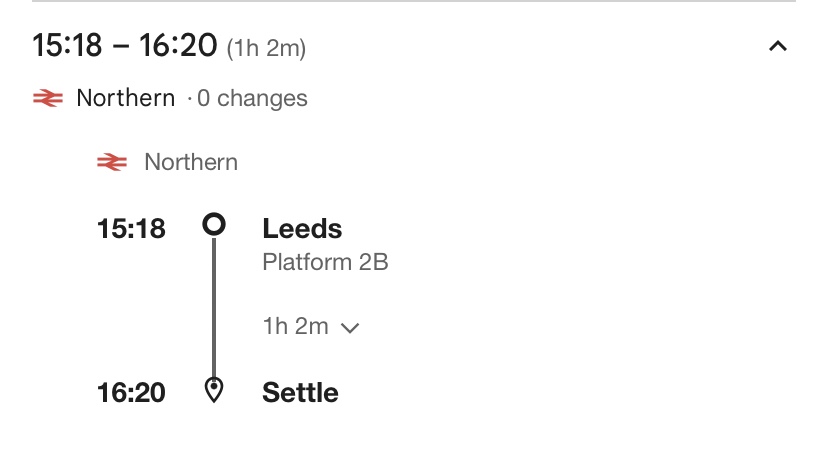
Task: Click the Settle destination pin icon
Action: (213, 390)
